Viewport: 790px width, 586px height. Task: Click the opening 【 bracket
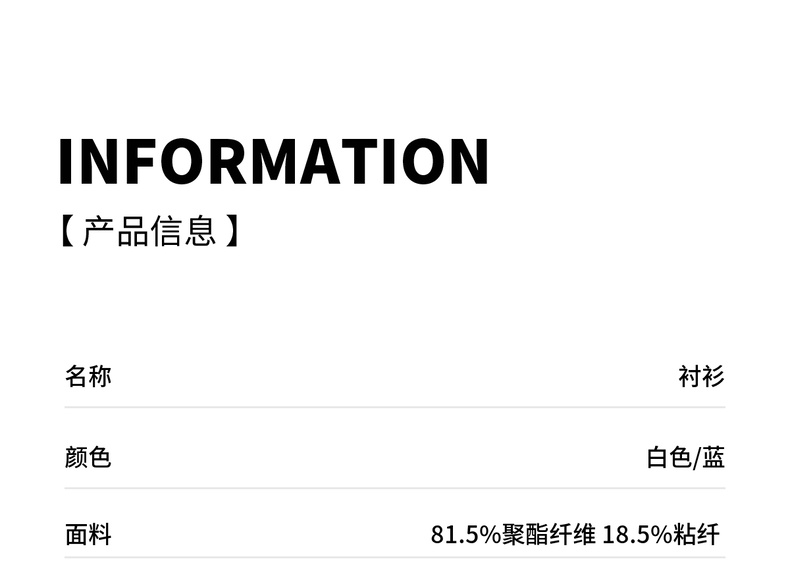(x=66, y=231)
